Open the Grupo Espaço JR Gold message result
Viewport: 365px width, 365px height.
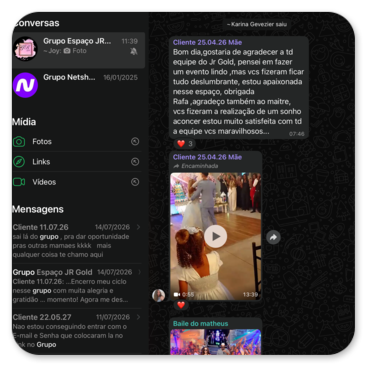click(x=77, y=286)
